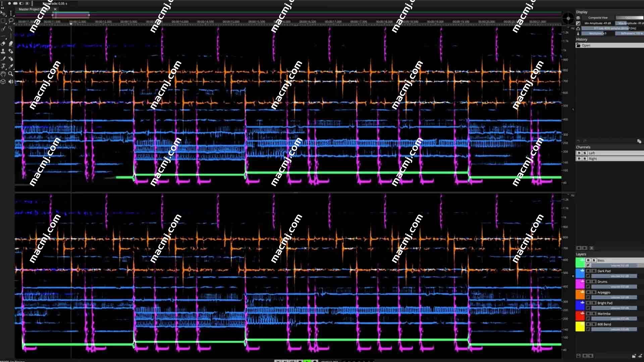Adjust the Dark Pad volume slider
Screen dimensions: 644x362
click(x=614, y=276)
